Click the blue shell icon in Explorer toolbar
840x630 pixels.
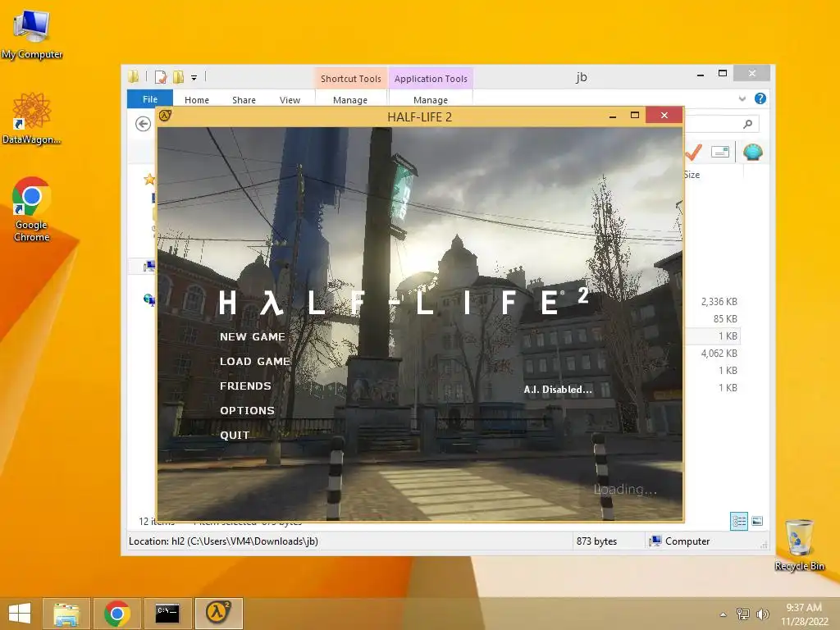(753, 152)
